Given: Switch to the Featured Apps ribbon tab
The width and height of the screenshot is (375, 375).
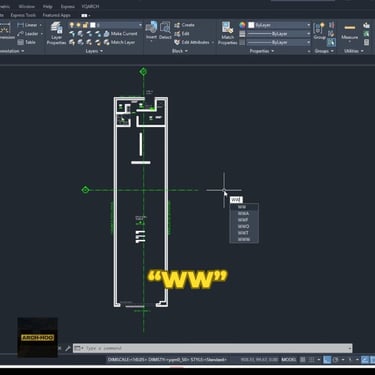Looking at the screenshot, I should pyautogui.click(x=56, y=15).
